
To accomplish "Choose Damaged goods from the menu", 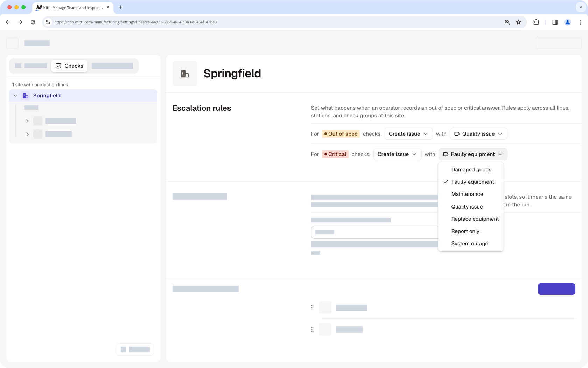I will click(471, 170).
